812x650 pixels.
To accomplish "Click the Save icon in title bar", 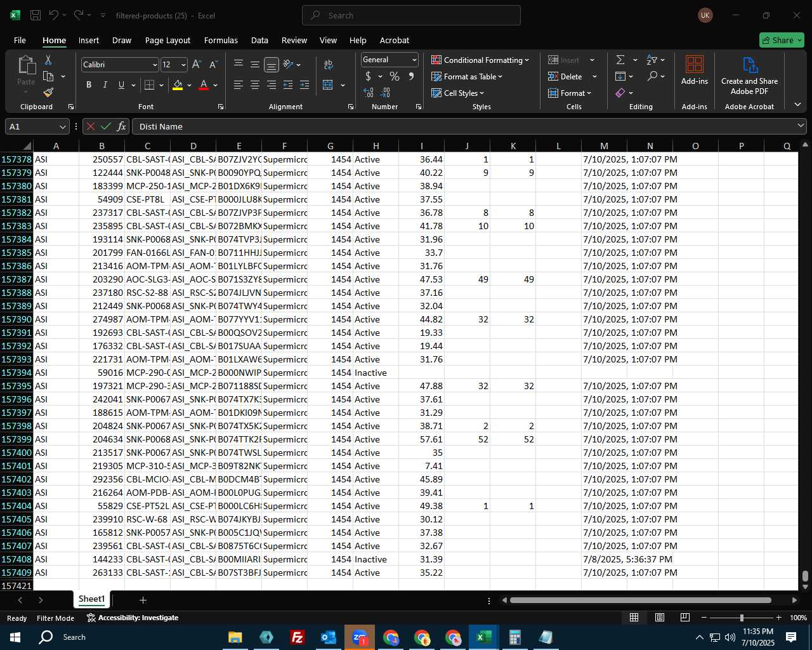I will click(36, 15).
